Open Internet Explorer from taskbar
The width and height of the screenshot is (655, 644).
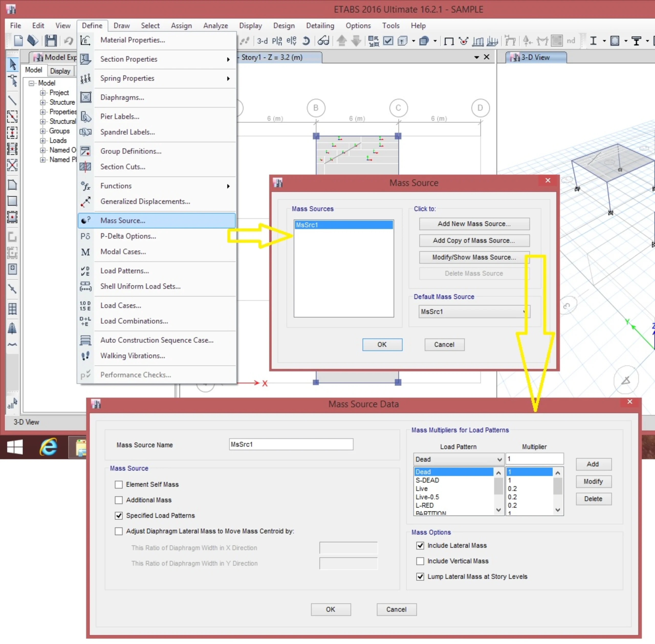pyautogui.click(x=48, y=447)
